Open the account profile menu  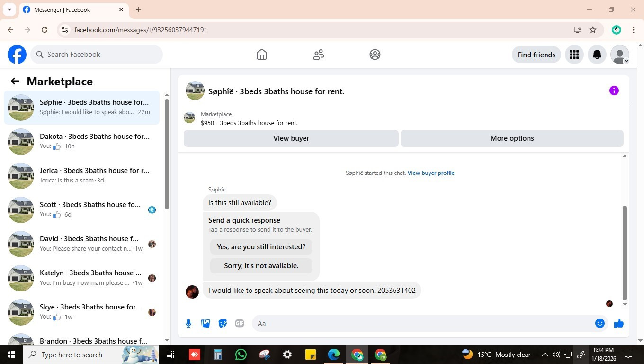point(620,55)
